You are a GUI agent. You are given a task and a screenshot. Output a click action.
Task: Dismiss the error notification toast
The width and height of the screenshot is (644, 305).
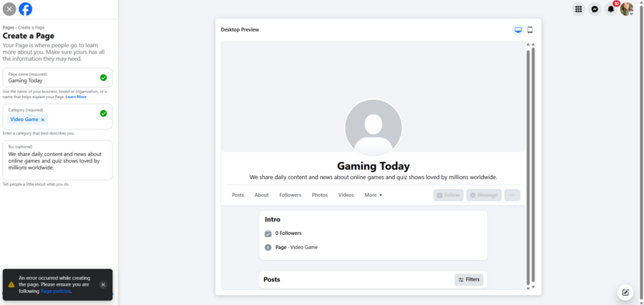(x=103, y=284)
